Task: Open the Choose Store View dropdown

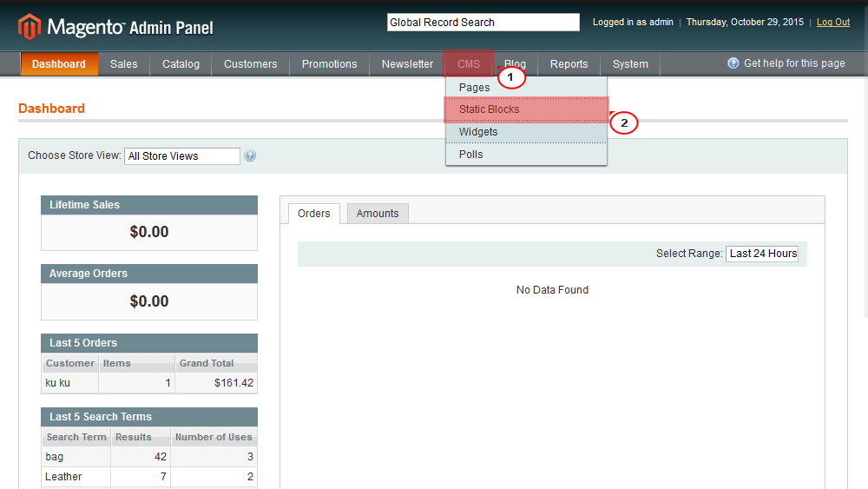Action: [182, 156]
